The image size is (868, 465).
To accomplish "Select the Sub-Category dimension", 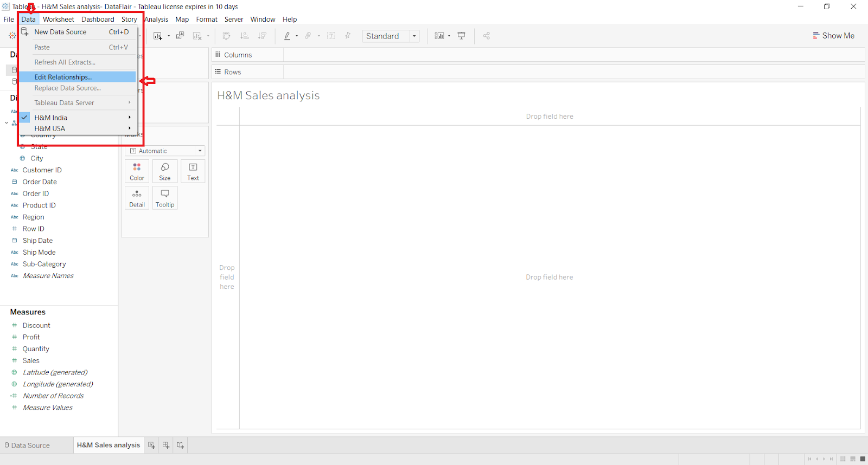I will point(44,264).
